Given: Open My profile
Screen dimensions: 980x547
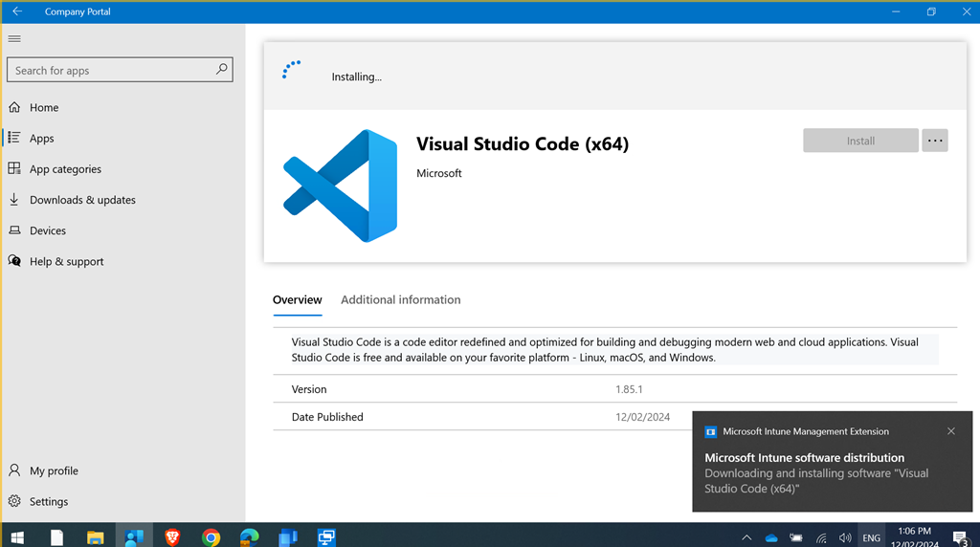Looking at the screenshot, I should [54, 470].
